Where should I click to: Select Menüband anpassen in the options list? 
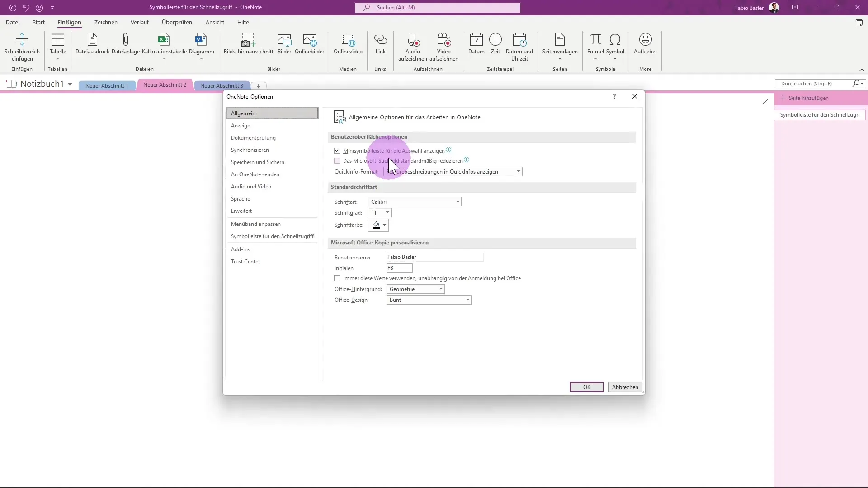coord(272,224)
